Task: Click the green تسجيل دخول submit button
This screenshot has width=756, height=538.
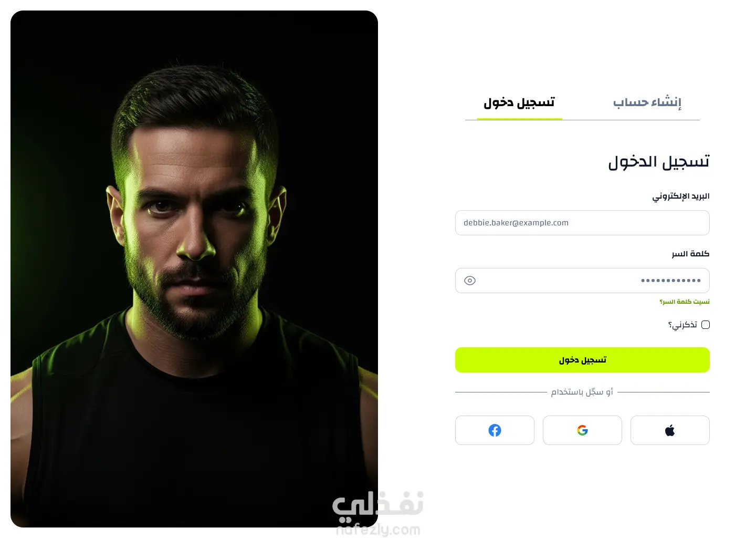Action: (582, 360)
